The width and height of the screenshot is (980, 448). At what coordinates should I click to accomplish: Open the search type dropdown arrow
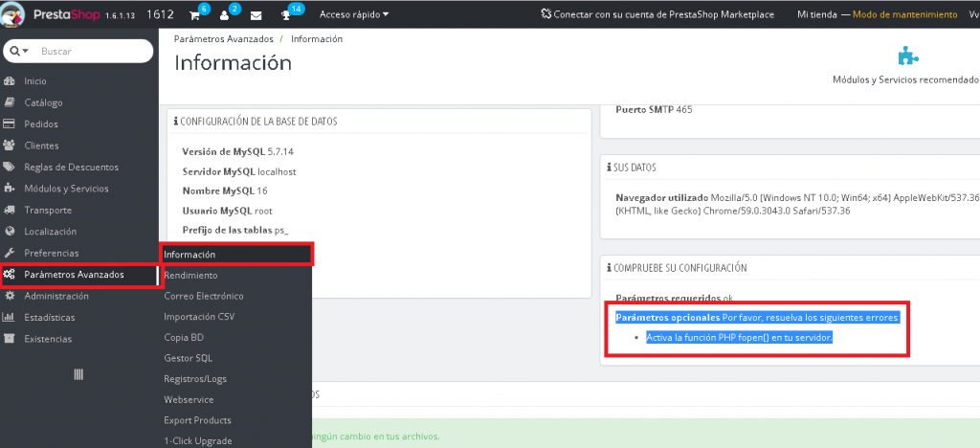[19, 51]
